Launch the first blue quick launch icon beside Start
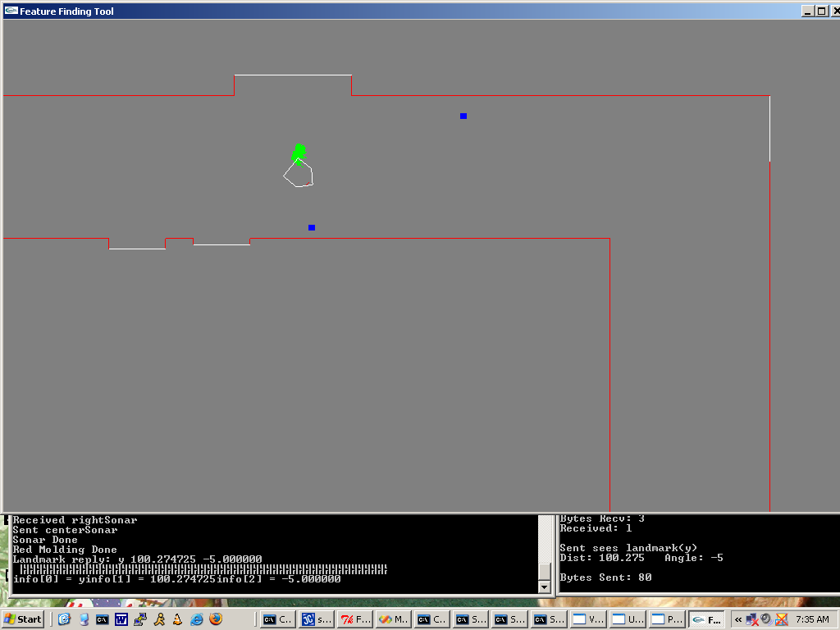Screen dimensions: 840x630 click(64, 620)
